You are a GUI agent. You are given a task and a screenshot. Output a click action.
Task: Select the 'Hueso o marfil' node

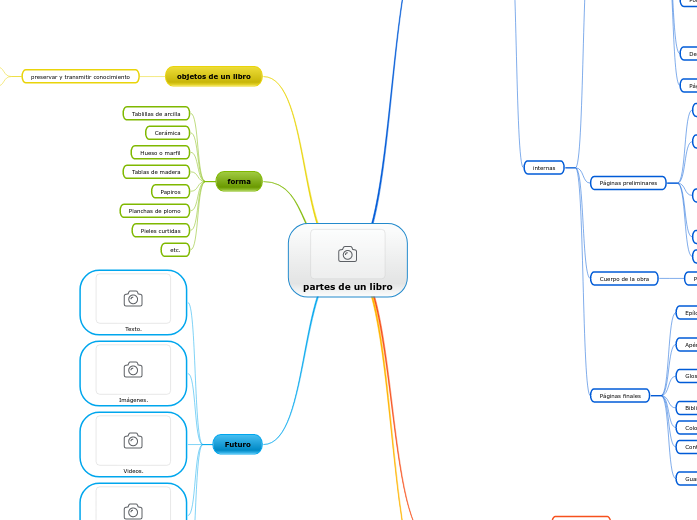point(160,152)
